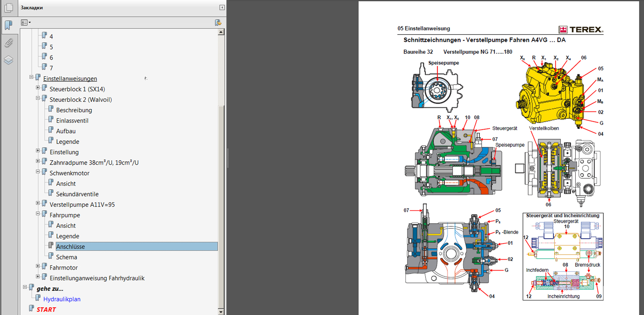Collapse the Steuerblock 2 (Walvoil) node
The height and width of the screenshot is (315, 644).
tap(38, 98)
